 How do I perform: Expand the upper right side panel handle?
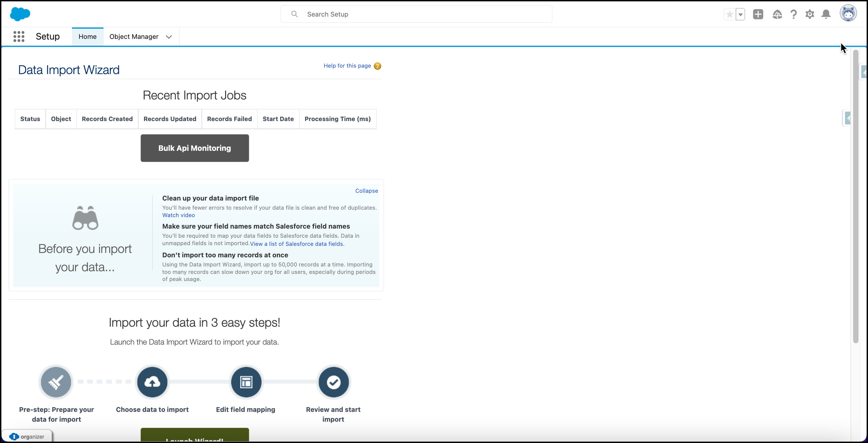pyautogui.click(x=864, y=72)
